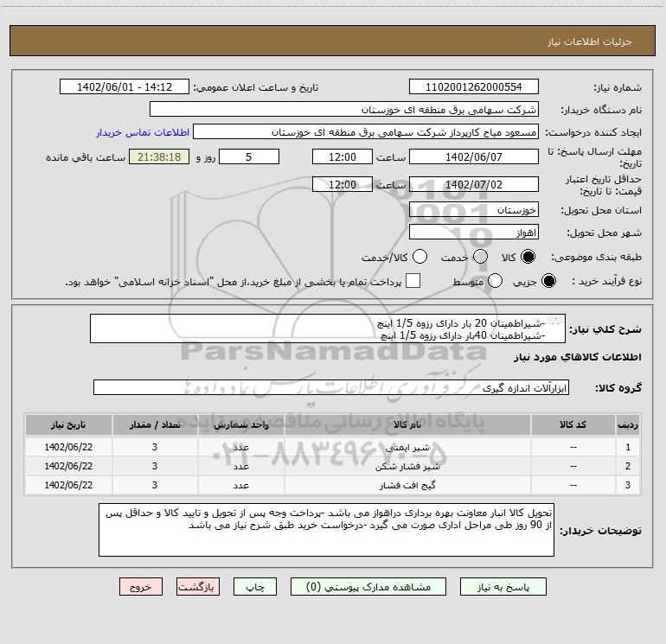Click the price validity date 1402/07/02 field
Image resolution: width=666 pixels, height=644 pixels.
[474, 185]
